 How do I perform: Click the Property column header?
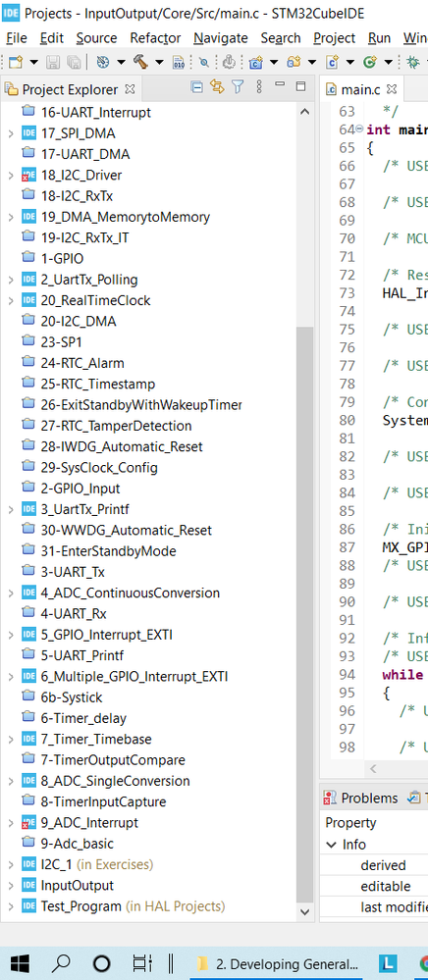[351, 823]
